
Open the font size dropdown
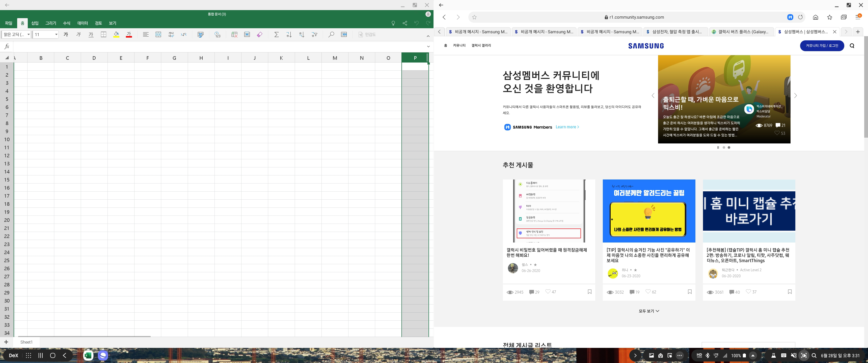pyautogui.click(x=56, y=34)
